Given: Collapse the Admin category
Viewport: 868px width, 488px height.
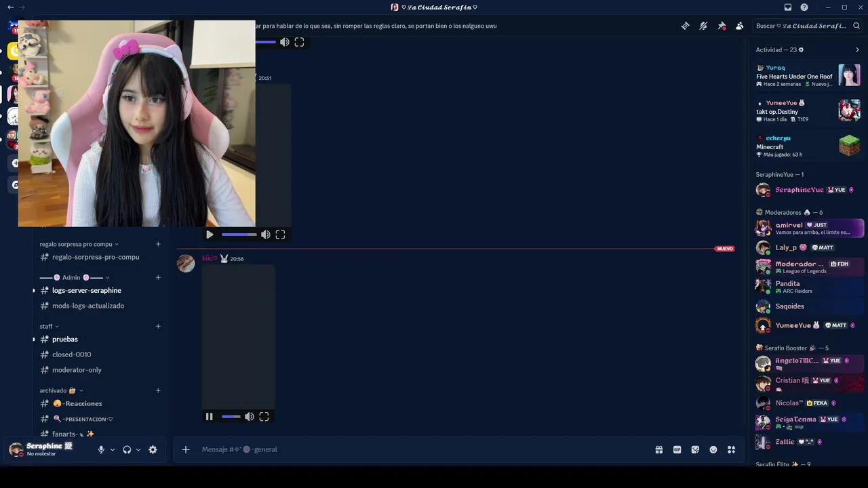Looking at the screenshot, I should coord(75,277).
